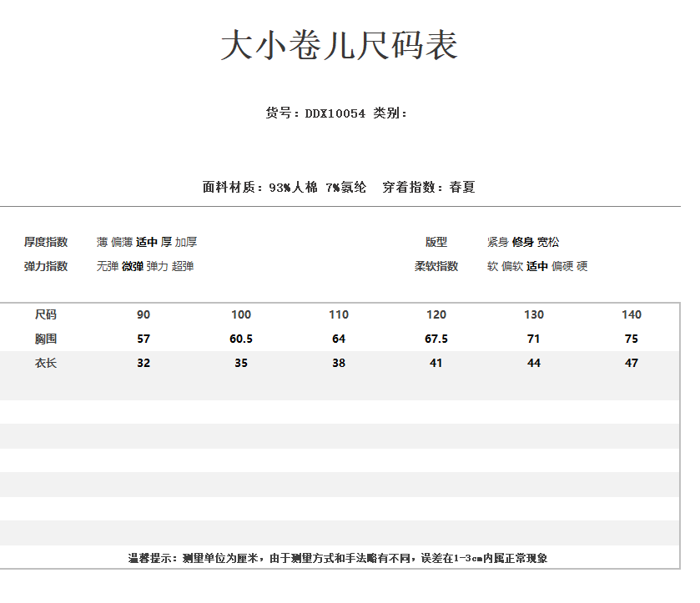
Task: Click size column 100
Action: pyautogui.click(x=241, y=314)
